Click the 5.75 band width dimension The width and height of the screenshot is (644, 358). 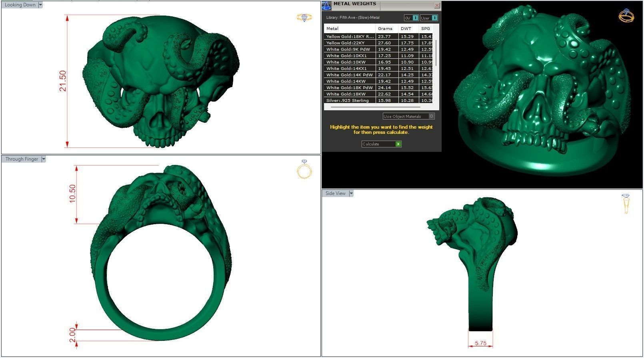click(480, 343)
